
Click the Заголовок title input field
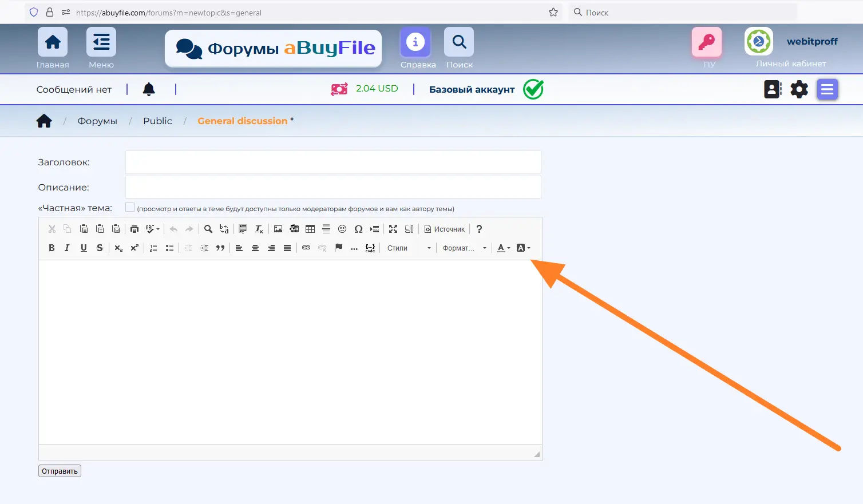[333, 162]
